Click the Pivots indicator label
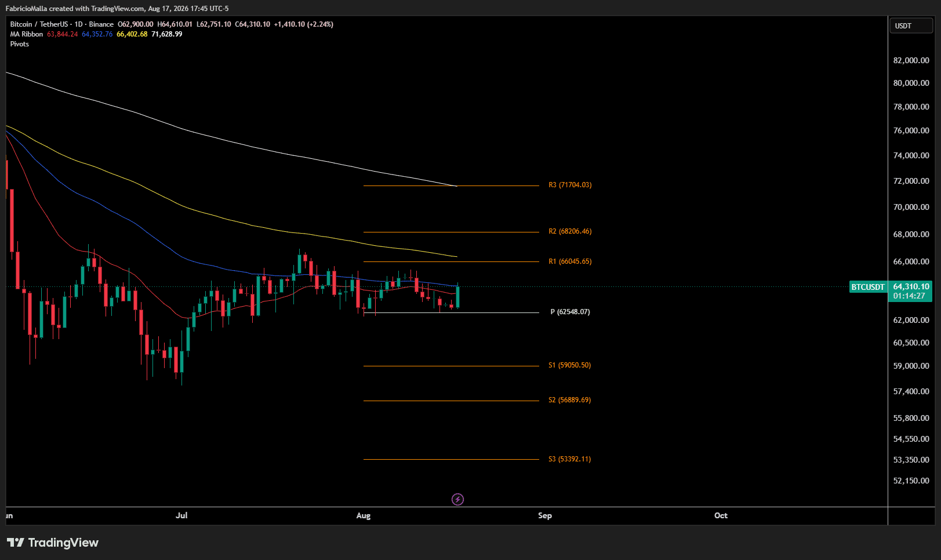This screenshot has height=560, width=941. (20, 44)
